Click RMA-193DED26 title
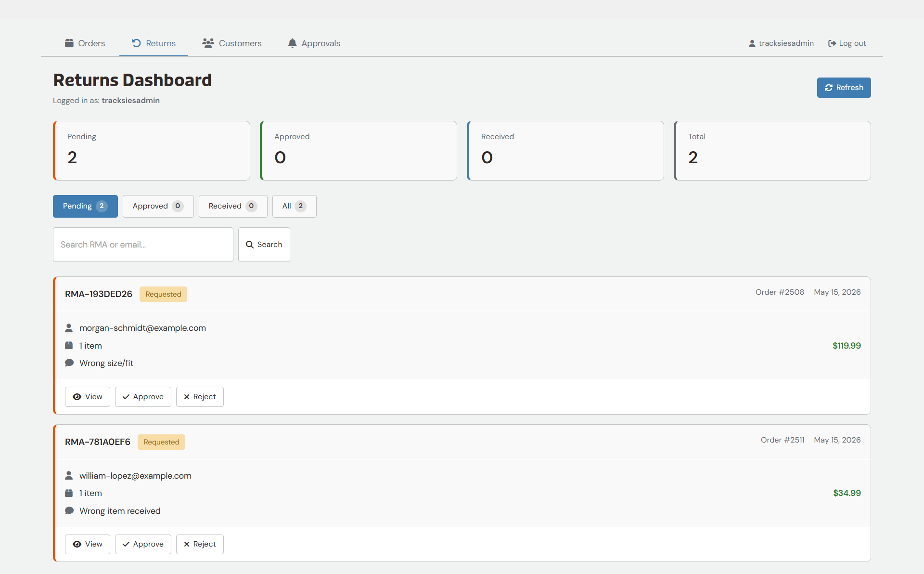The image size is (924, 574). (x=99, y=294)
